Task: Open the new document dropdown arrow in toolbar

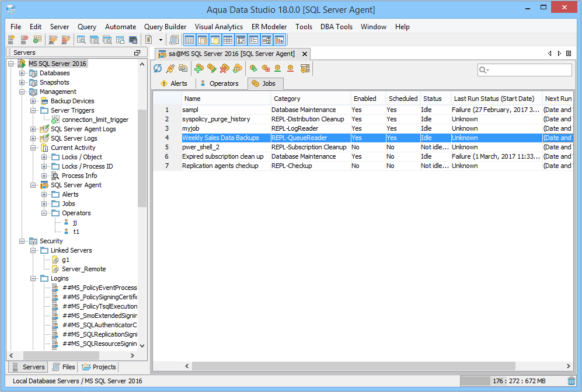Action: pos(161,40)
